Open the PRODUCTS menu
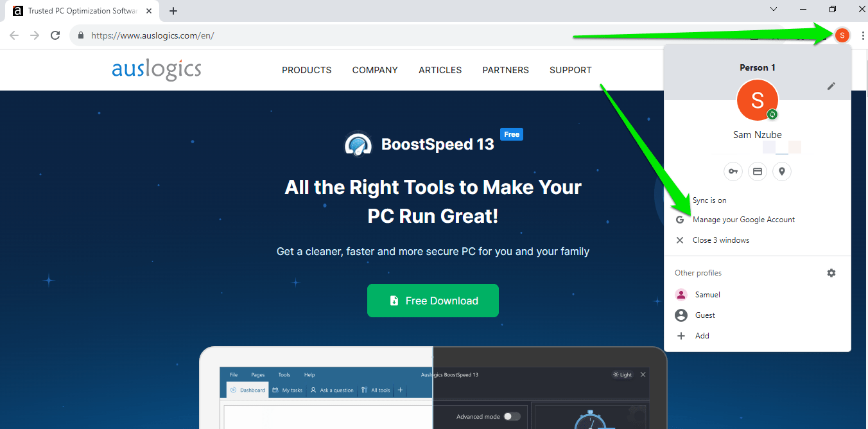The height and width of the screenshot is (429, 868). pyautogui.click(x=307, y=70)
